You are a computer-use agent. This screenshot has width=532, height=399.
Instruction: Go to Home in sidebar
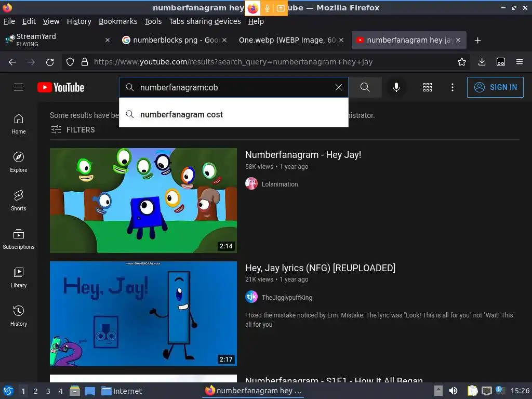point(19,124)
